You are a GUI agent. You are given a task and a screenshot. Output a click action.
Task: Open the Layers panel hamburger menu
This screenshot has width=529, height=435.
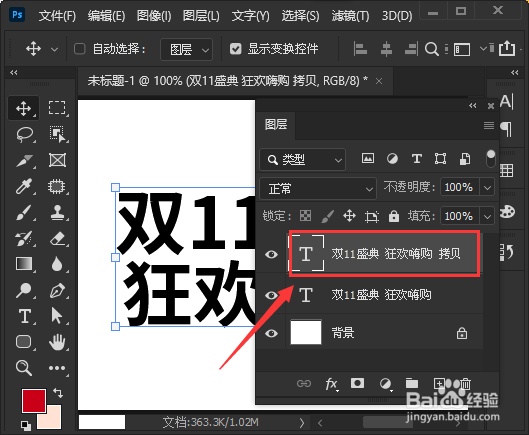[x=489, y=126]
